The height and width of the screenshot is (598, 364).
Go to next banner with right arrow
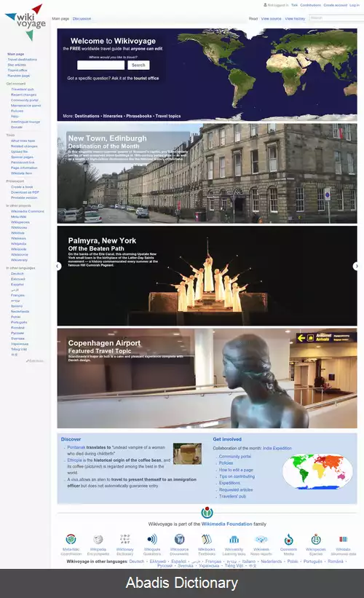[356, 266]
